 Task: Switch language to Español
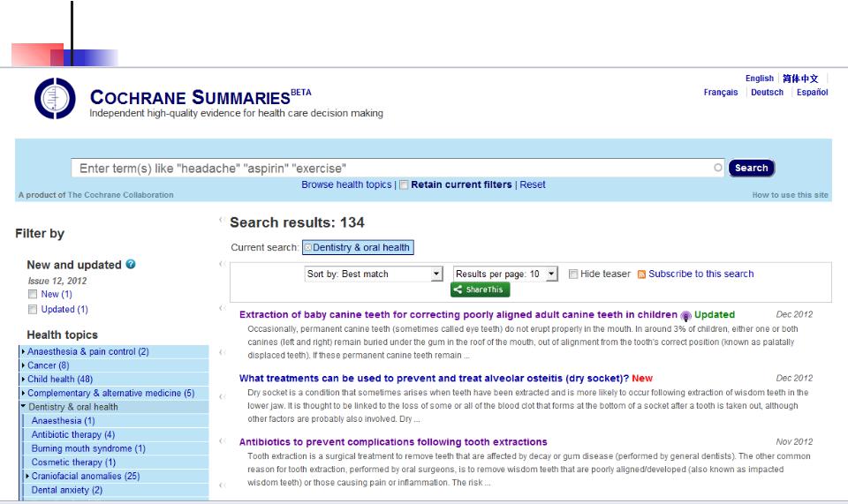[813, 93]
